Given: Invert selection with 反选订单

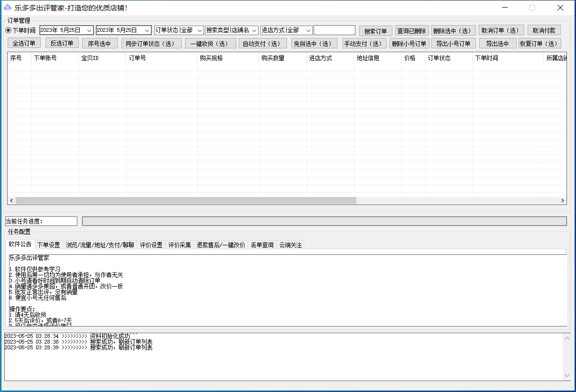Looking at the screenshot, I should [x=62, y=43].
